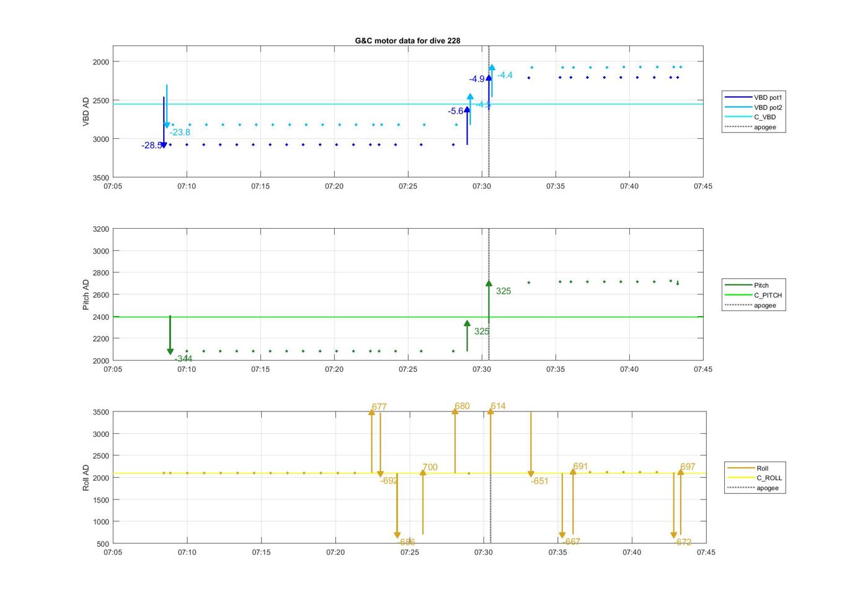Image resolution: width=868 pixels, height=611 pixels.
Task: Click the '2200' tick on the Pitch axis
Action: (x=100, y=338)
